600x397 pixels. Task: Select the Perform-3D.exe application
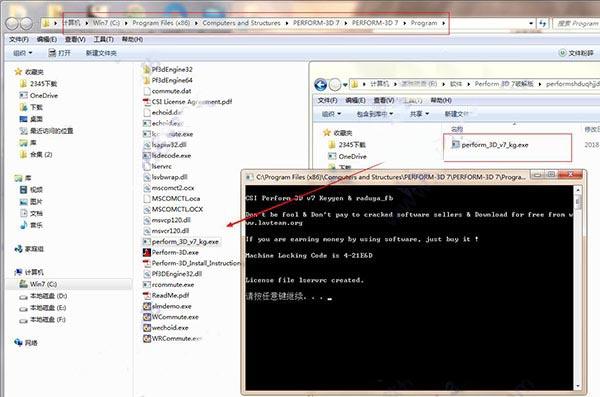click(x=171, y=252)
